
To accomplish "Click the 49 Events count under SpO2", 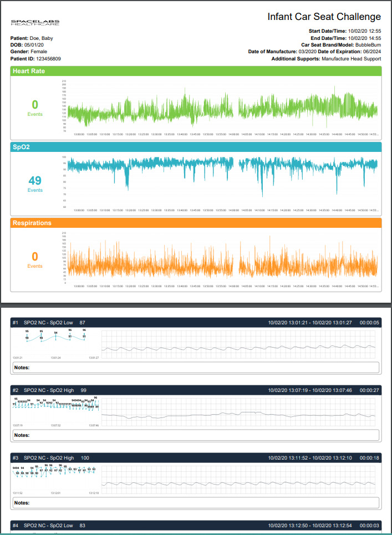I will [x=35, y=184].
